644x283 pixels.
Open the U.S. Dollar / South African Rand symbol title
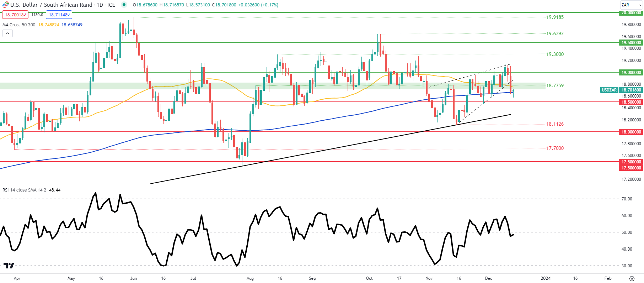pos(52,5)
